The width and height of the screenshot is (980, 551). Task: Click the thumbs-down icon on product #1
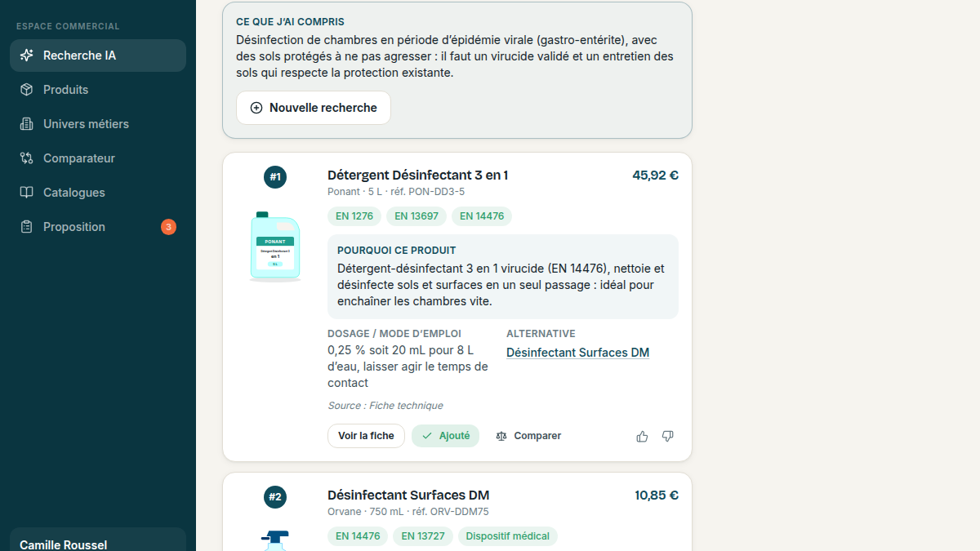coord(667,436)
